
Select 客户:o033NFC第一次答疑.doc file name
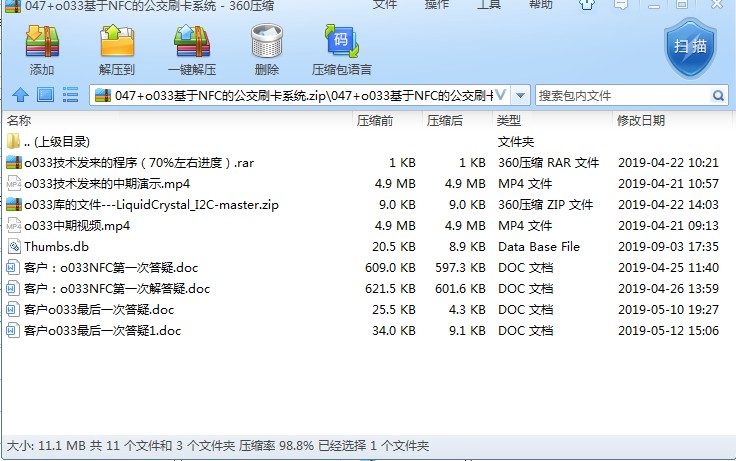pyautogui.click(x=111, y=268)
